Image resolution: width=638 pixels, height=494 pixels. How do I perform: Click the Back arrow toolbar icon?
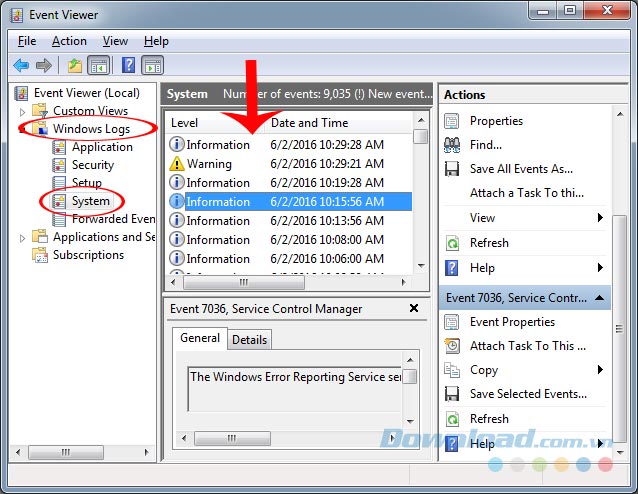tap(21, 65)
